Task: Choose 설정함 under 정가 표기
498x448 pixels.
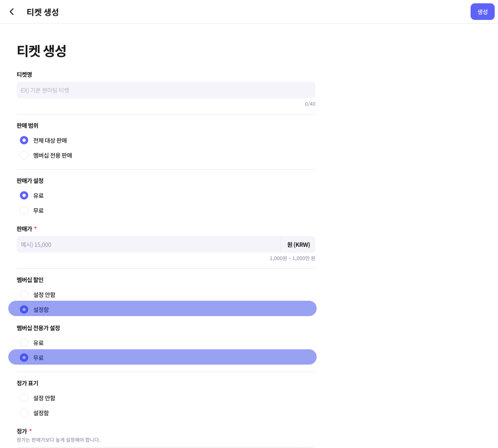Action: pos(24,413)
